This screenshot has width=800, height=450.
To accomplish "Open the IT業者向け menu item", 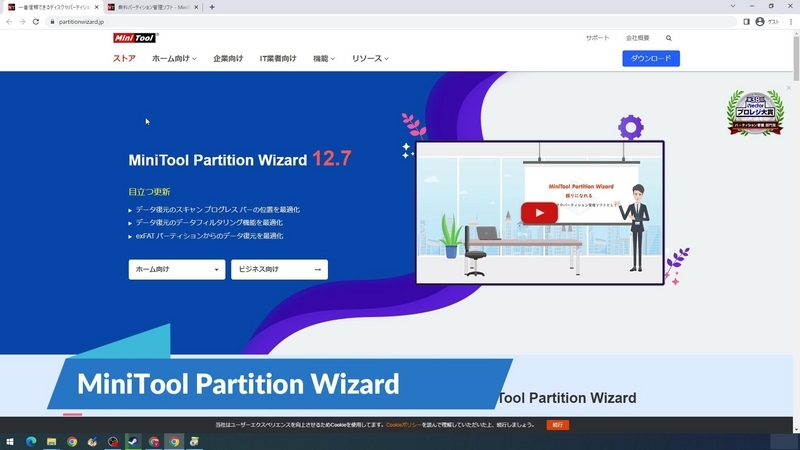I will click(278, 59).
